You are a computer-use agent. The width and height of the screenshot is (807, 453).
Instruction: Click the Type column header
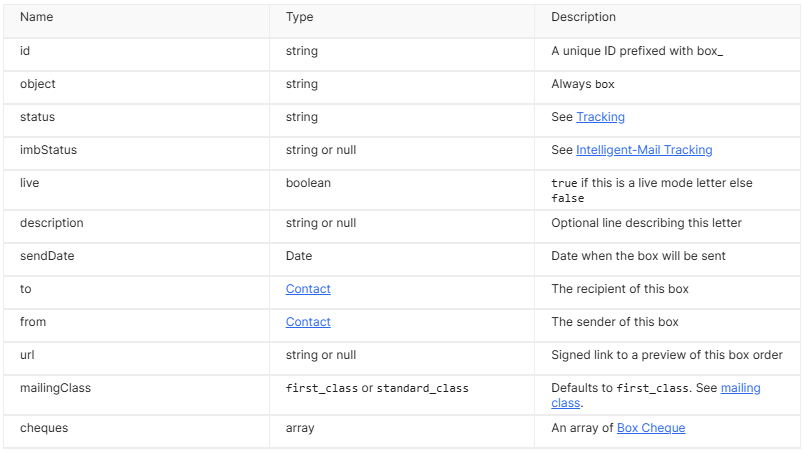pyautogui.click(x=300, y=17)
